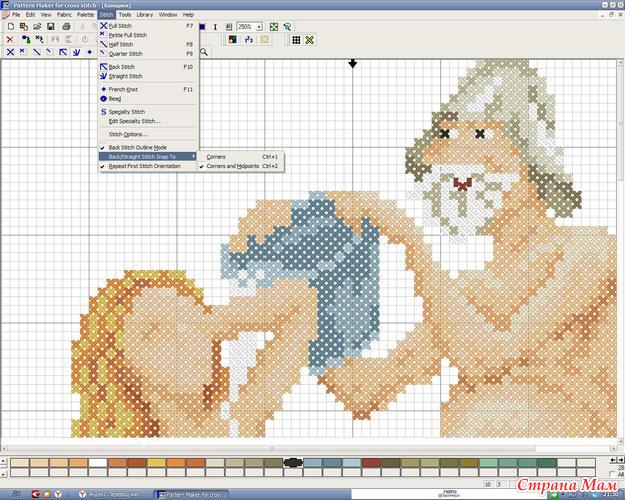Click the copy pattern icon
This screenshot has width=625, height=500.
click(24, 27)
